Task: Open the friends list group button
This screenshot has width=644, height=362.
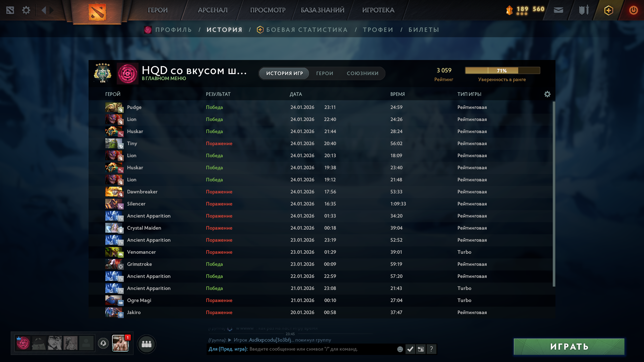Action: (147, 344)
